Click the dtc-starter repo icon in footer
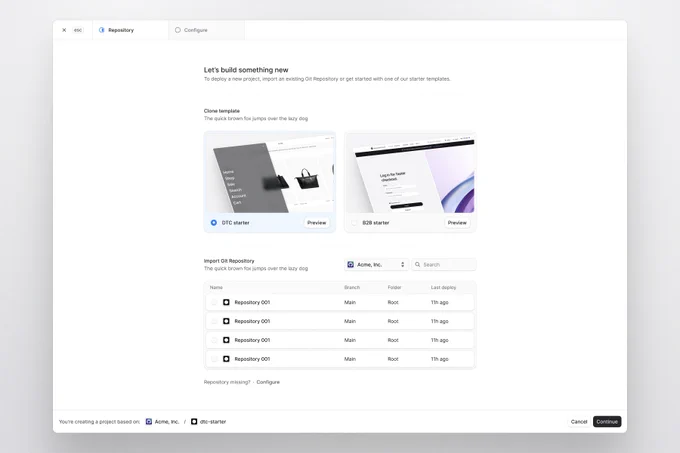The image size is (680, 453). 194,421
